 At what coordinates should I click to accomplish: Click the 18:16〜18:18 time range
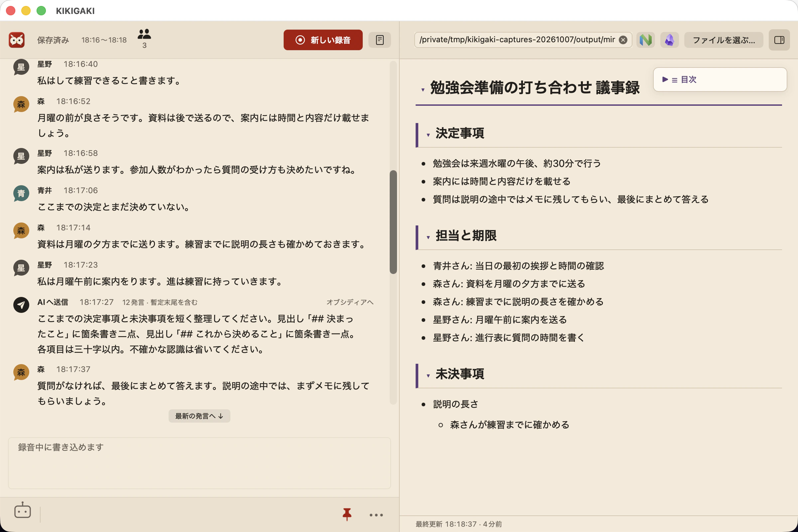point(104,40)
